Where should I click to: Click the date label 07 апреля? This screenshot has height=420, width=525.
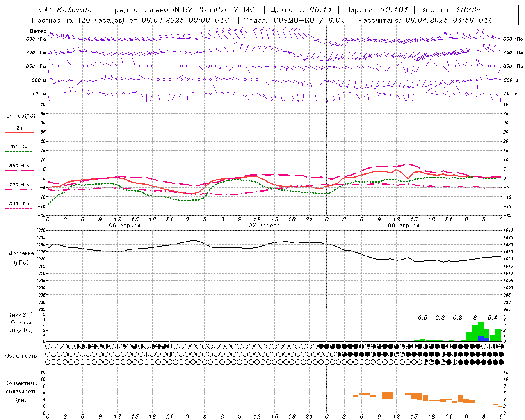click(x=264, y=225)
